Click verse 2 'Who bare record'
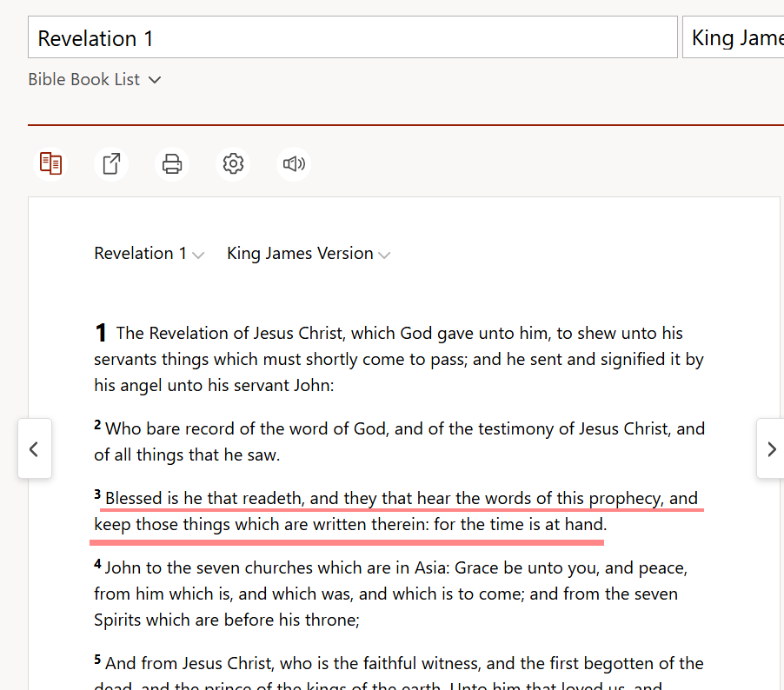This screenshot has width=784, height=690. (400, 441)
